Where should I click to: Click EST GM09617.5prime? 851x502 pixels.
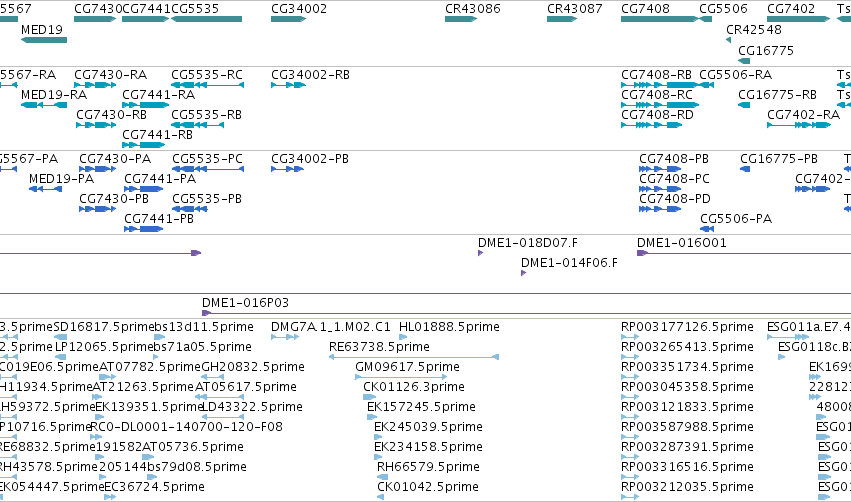[x=401, y=377]
